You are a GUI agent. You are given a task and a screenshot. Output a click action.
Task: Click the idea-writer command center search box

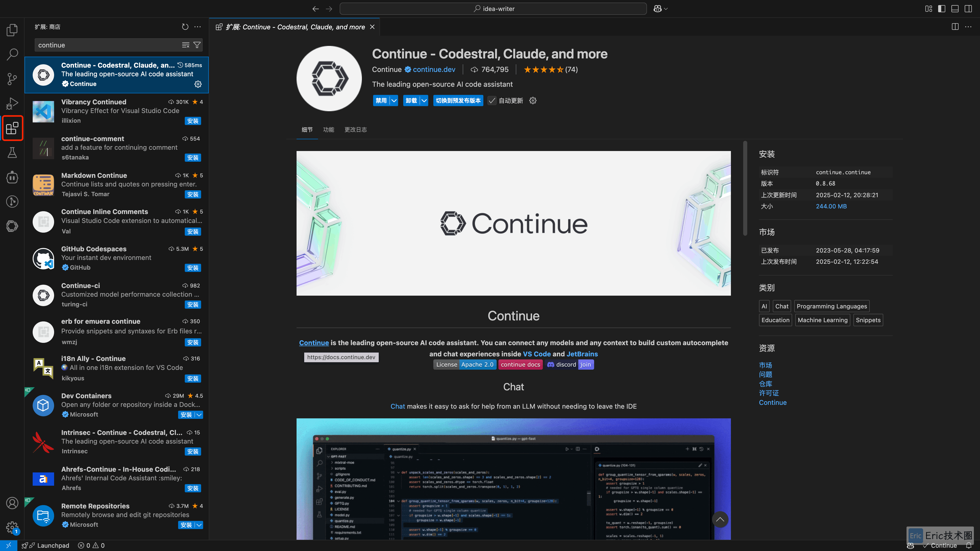(493, 9)
